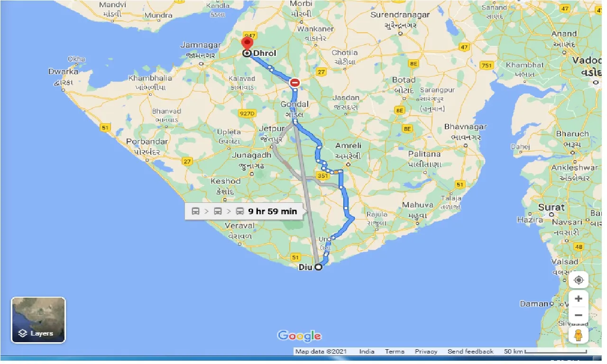The height and width of the screenshot is (364, 607).
Task: Click the road closure icon near Gondal
Action: coord(294,82)
